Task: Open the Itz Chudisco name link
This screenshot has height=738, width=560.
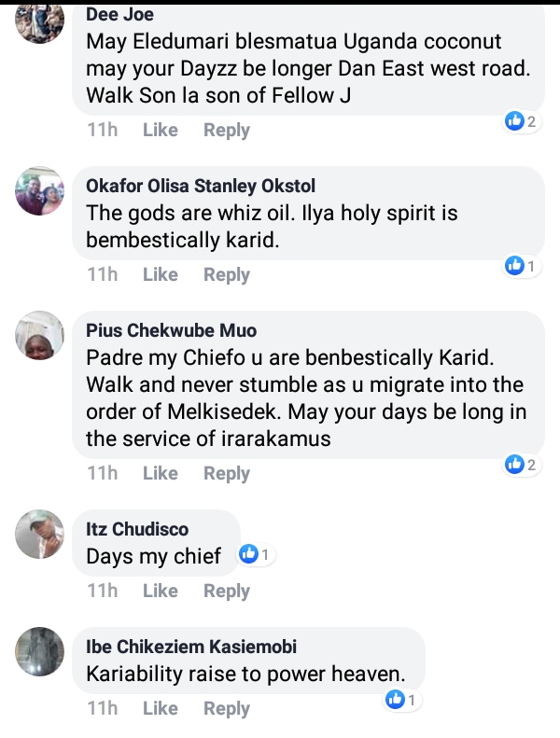Action: point(137,529)
